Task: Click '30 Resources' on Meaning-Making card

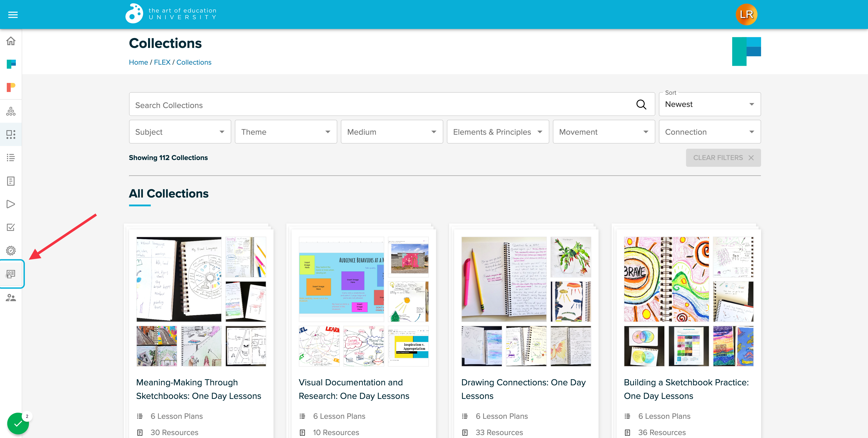Action: point(174,432)
